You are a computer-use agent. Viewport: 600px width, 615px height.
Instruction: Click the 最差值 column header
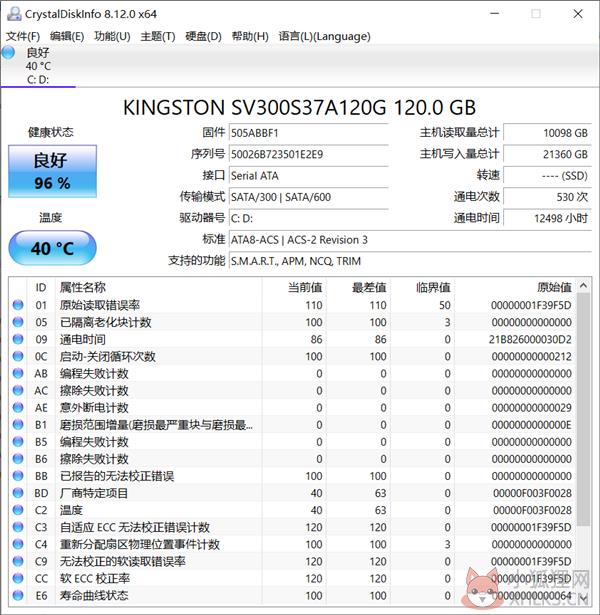point(358,287)
